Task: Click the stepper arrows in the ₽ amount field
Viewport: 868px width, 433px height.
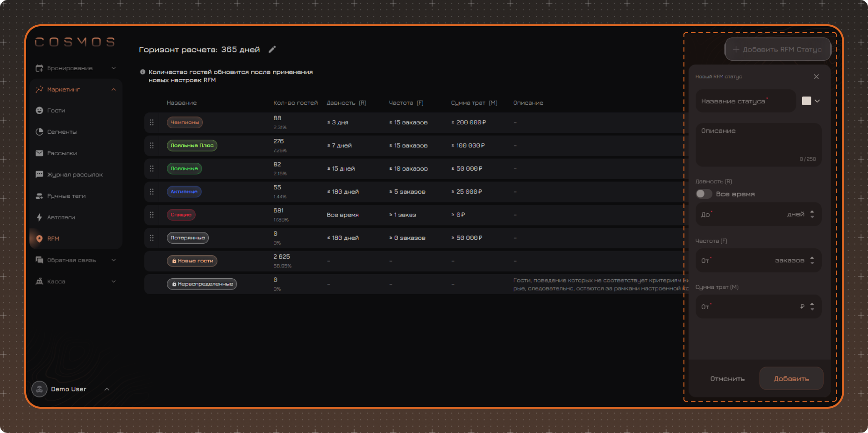Action: coord(812,307)
